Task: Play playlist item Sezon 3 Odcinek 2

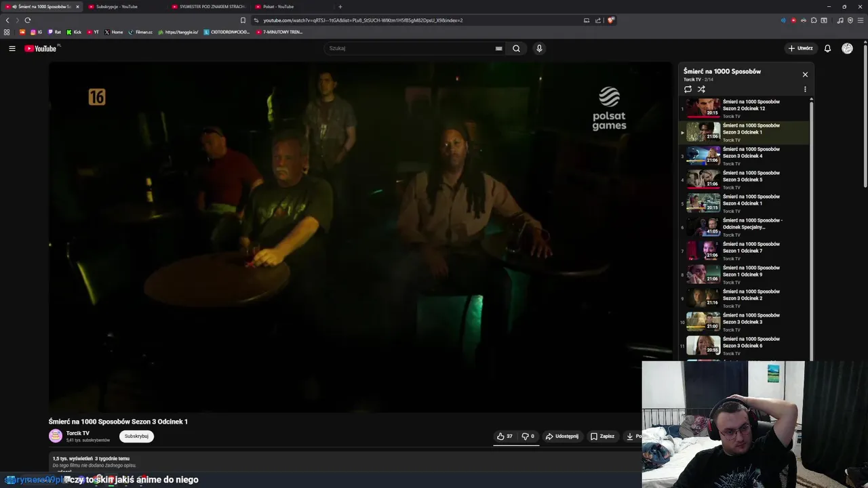Action: click(744, 298)
